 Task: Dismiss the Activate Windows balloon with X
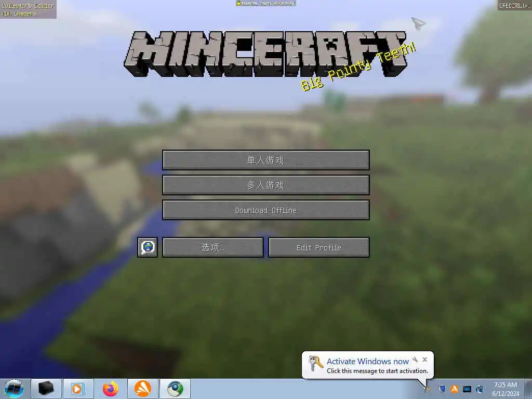[x=425, y=360]
